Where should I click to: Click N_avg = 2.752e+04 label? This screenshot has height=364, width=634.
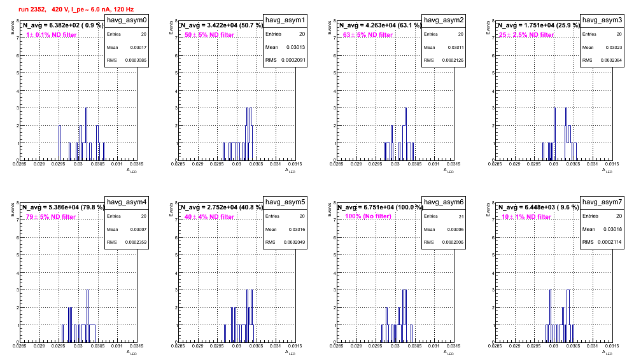tap(222, 207)
